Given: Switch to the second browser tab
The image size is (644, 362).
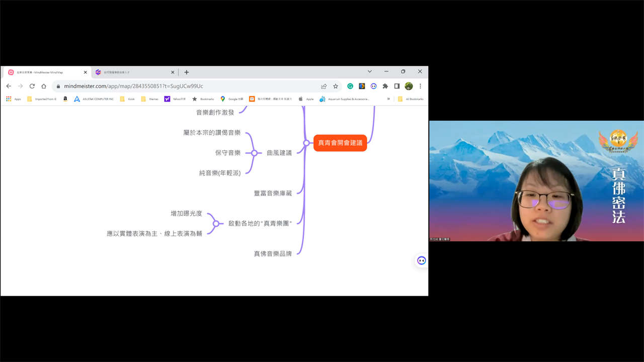Looking at the screenshot, I should coord(133,72).
